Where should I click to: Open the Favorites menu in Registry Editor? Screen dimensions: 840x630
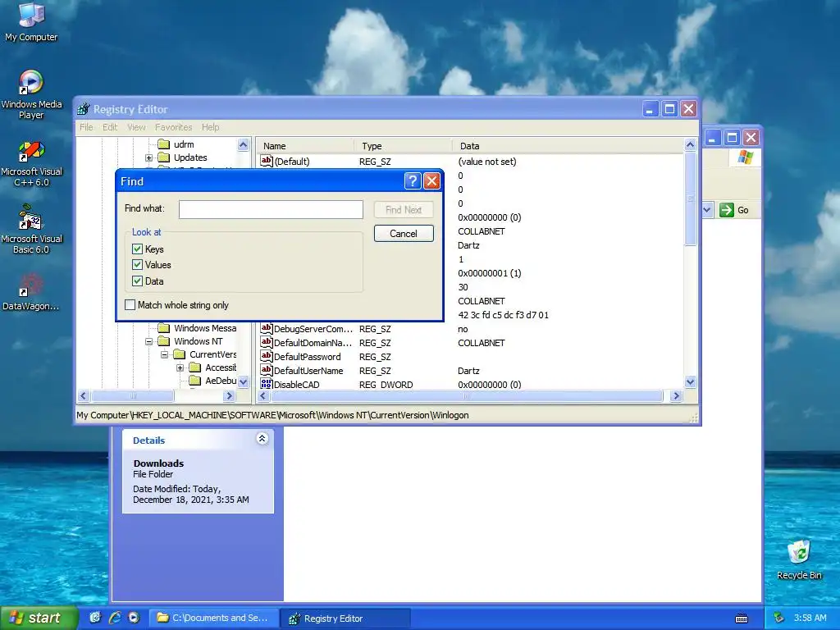(173, 127)
